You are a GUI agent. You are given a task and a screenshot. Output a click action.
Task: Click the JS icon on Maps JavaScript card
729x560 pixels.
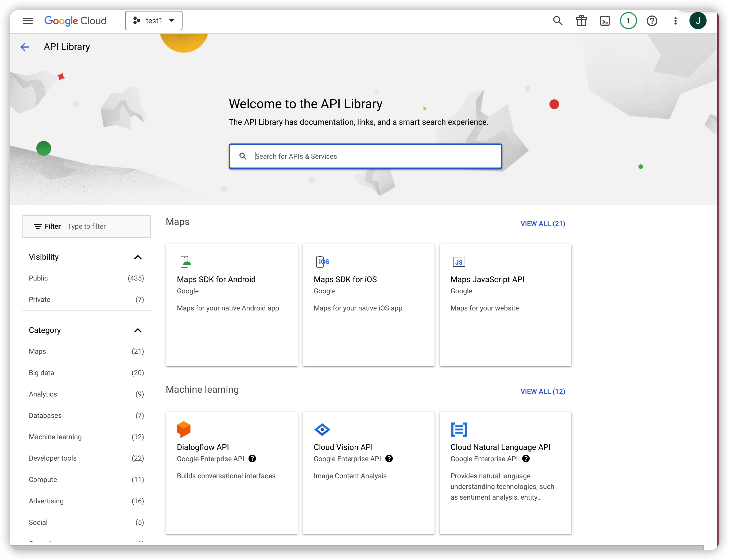coord(459,262)
